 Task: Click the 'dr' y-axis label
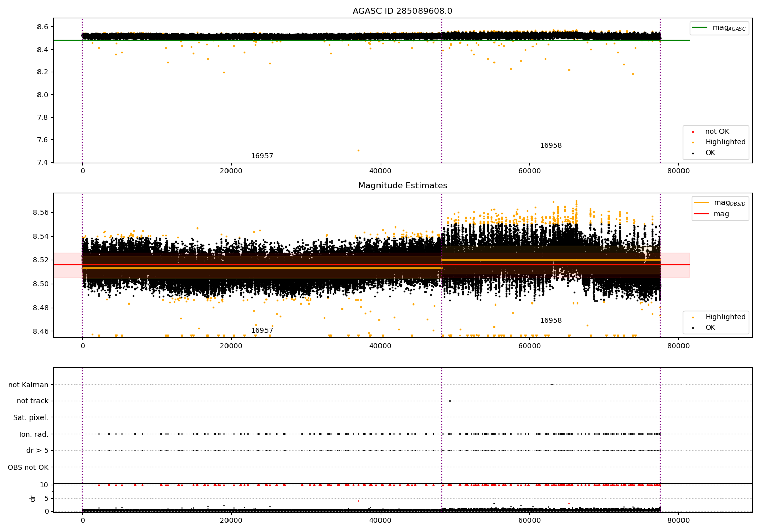click(33, 498)
